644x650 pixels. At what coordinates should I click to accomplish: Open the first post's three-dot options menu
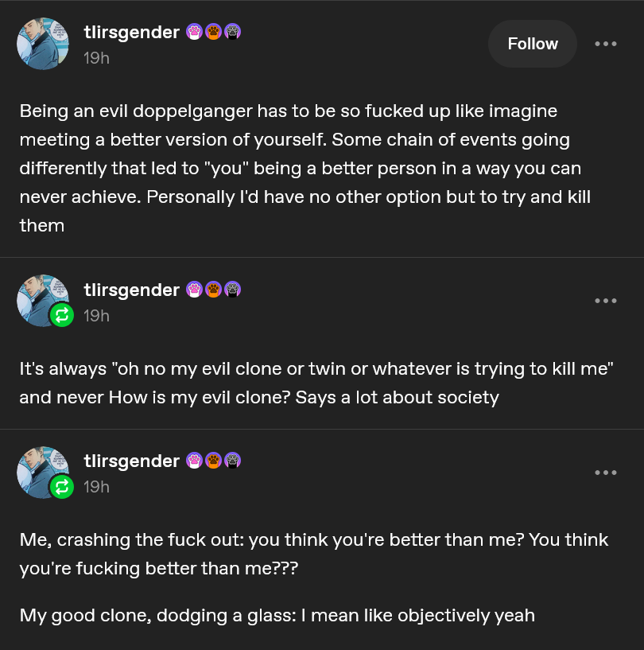point(605,44)
